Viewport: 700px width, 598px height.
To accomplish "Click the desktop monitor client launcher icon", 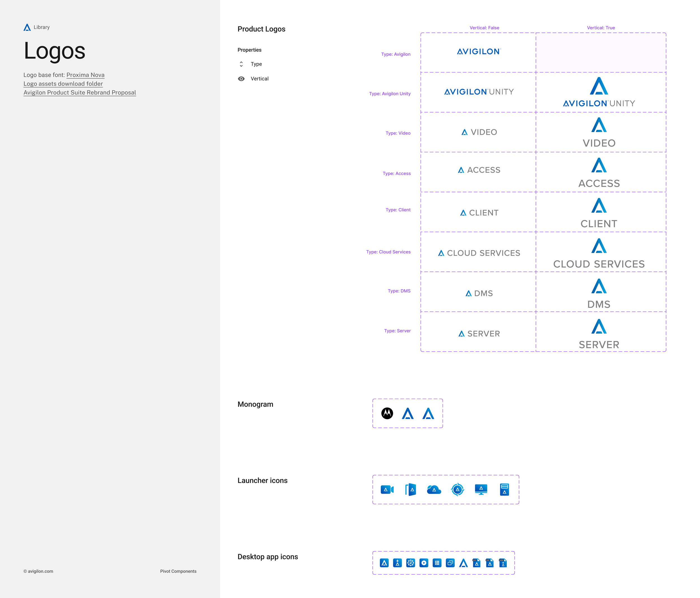I will pyautogui.click(x=481, y=489).
